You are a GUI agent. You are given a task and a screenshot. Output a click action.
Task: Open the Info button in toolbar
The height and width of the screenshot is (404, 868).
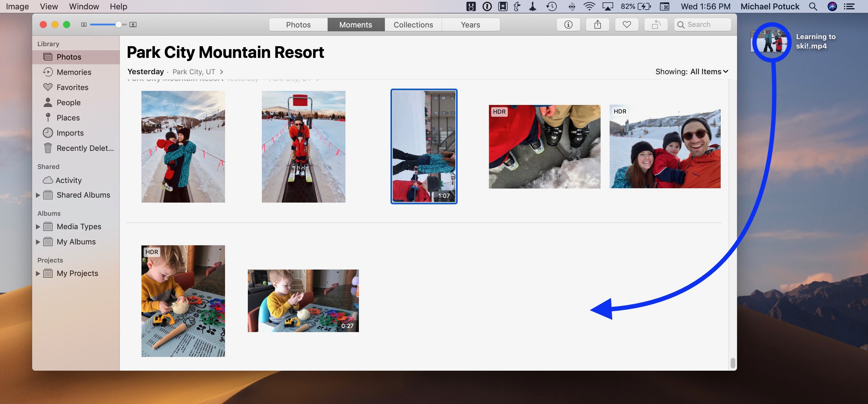568,25
